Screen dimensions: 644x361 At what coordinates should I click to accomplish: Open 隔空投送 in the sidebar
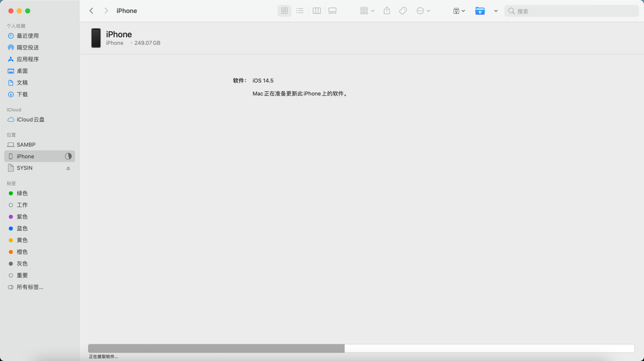pyautogui.click(x=39, y=47)
